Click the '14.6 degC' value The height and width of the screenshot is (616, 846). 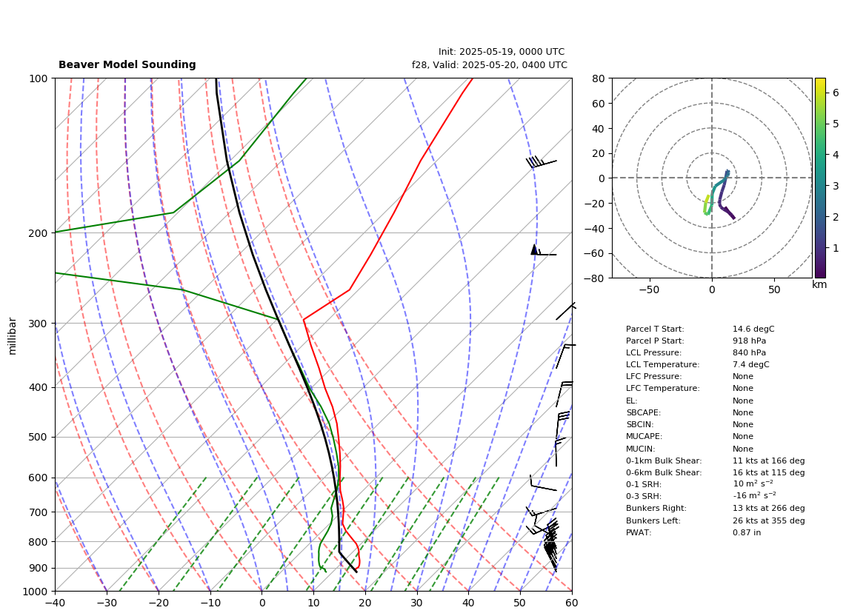pos(753,329)
